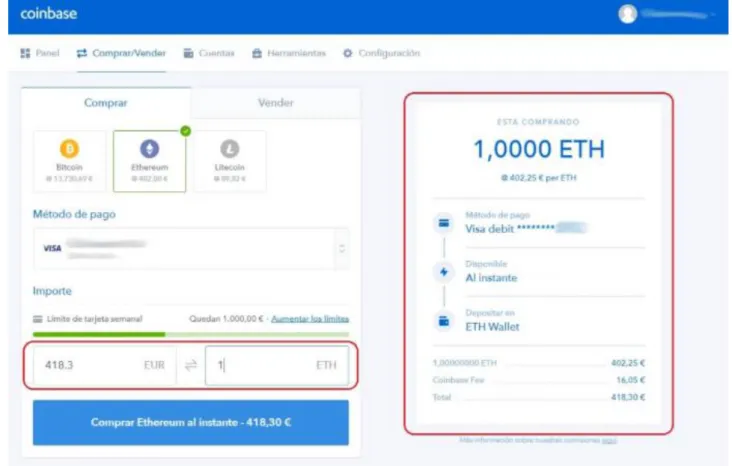The width and height of the screenshot is (732, 466).
Task: Click the ETH Wallet deposit text
Action: tap(492, 327)
